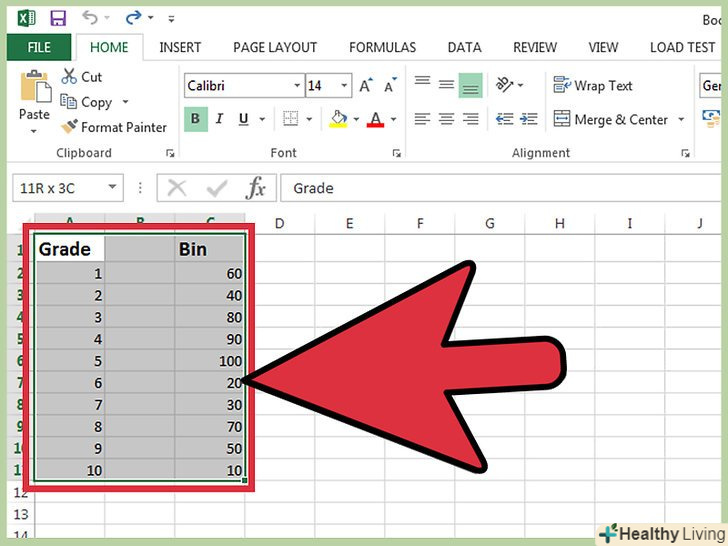This screenshot has width=728, height=546.
Task: Open the Name Box dropdown arrow
Action: tap(112, 187)
